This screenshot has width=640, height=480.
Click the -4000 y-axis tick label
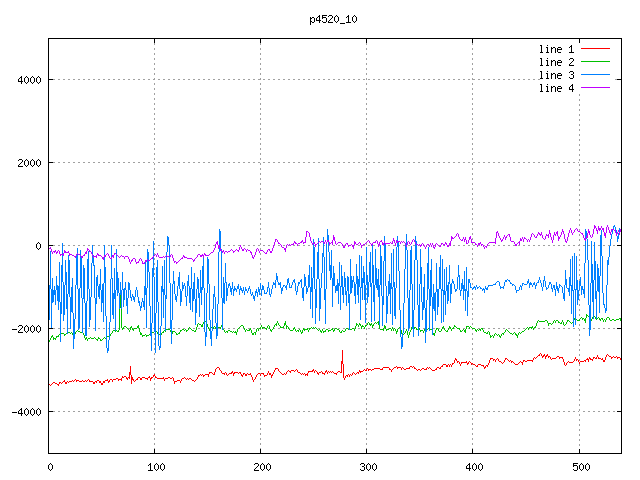24,412
